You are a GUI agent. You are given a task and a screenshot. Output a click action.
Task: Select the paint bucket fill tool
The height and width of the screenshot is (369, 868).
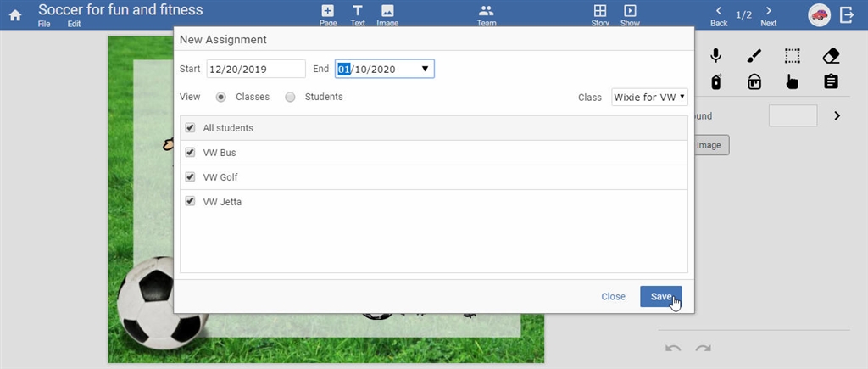point(754,82)
